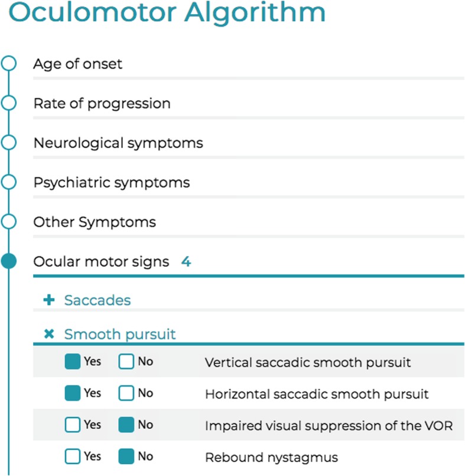Viewport: 465px width, 476px height.
Task: Click the Oculomotor Algorithm title
Action: click(x=167, y=13)
